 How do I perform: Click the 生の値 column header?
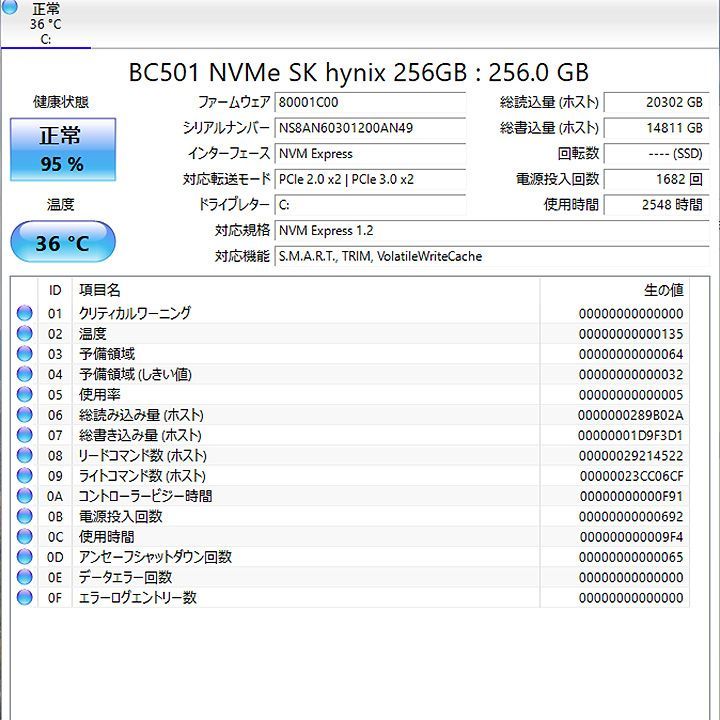pos(615,290)
